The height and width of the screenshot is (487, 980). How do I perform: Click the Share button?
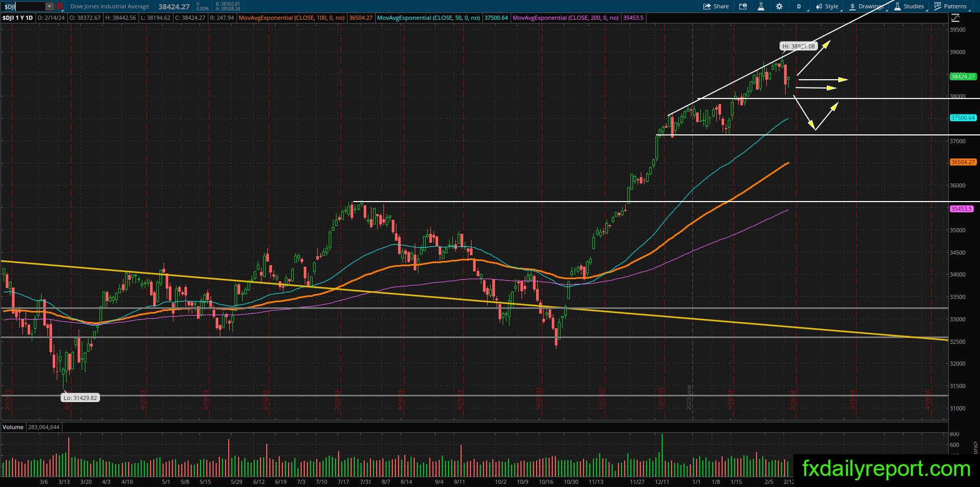coord(716,6)
